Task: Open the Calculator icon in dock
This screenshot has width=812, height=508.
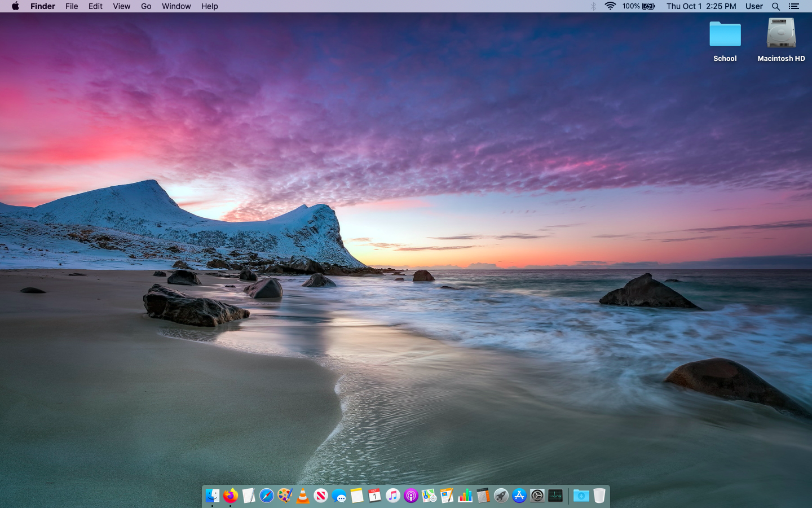Action: (483, 496)
